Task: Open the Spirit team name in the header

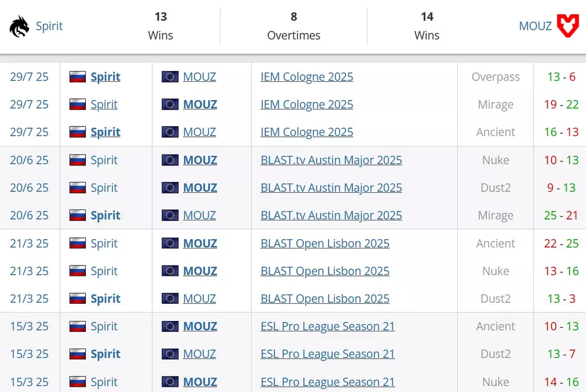Action: pos(49,26)
